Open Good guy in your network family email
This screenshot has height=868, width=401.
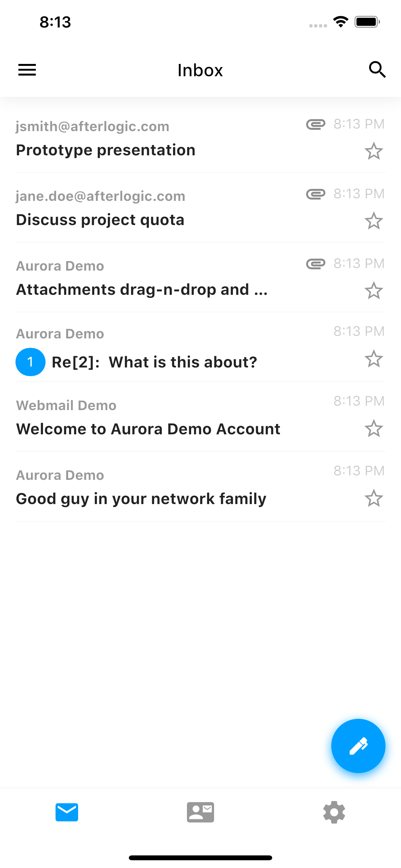(x=141, y=498)
